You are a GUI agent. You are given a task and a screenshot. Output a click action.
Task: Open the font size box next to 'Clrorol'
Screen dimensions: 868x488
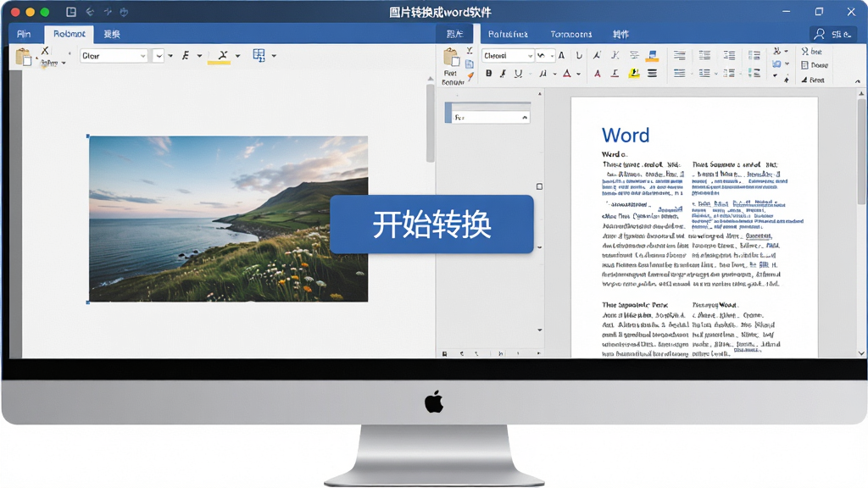point(545,56)
